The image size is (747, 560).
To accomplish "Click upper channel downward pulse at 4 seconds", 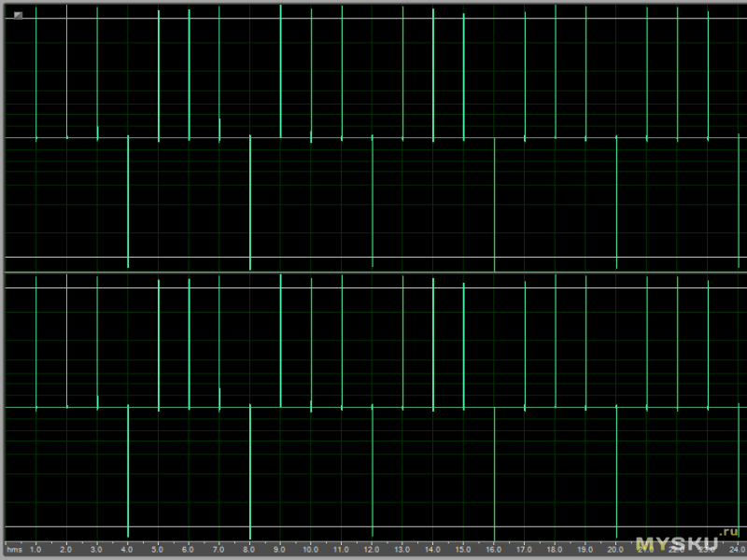I will point(128,205).
